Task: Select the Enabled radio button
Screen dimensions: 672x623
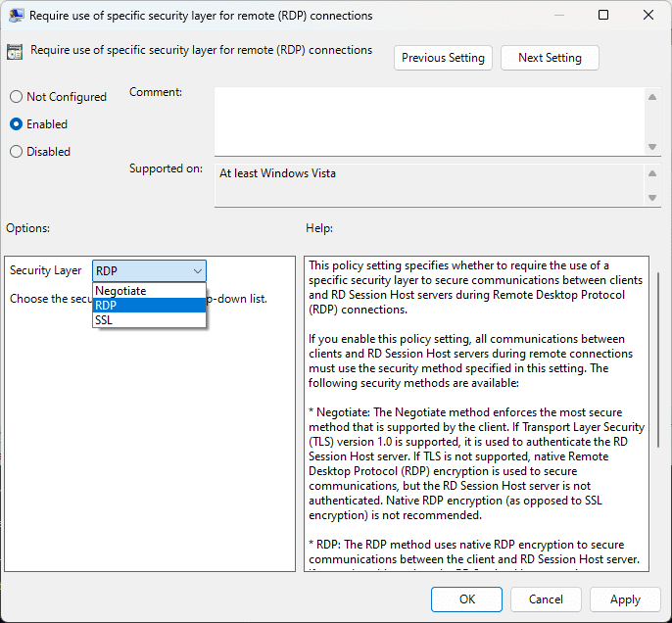Action: [x=16, y=124]
